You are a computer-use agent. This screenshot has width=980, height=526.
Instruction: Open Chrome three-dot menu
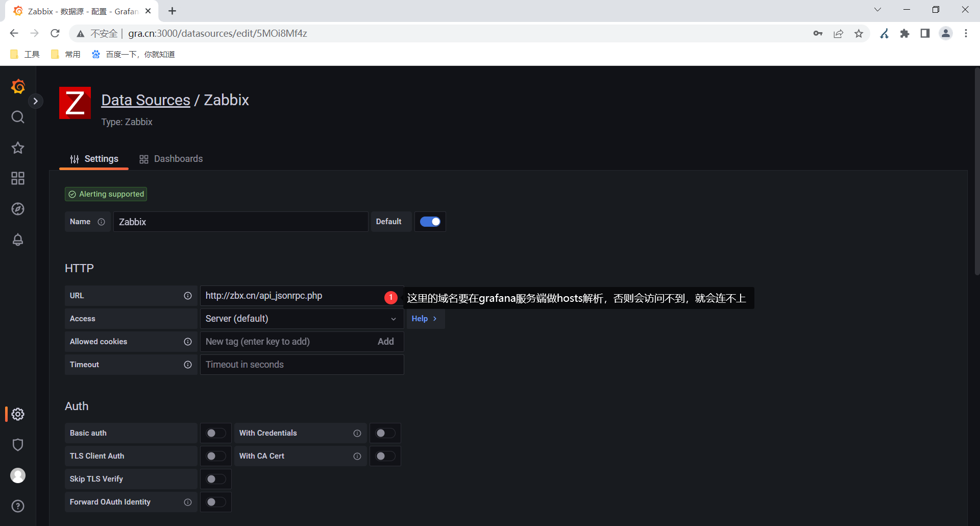[x=966, y=33]
